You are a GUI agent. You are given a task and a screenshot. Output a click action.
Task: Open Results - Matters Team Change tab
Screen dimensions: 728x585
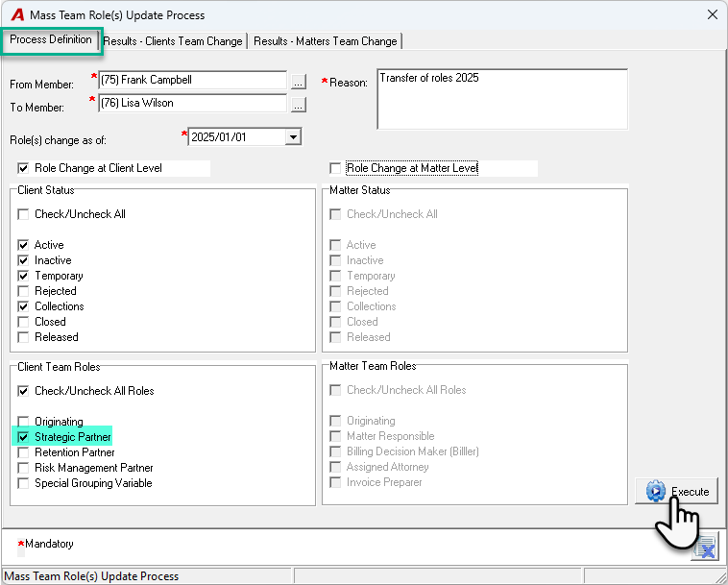[x=325, y=41]
